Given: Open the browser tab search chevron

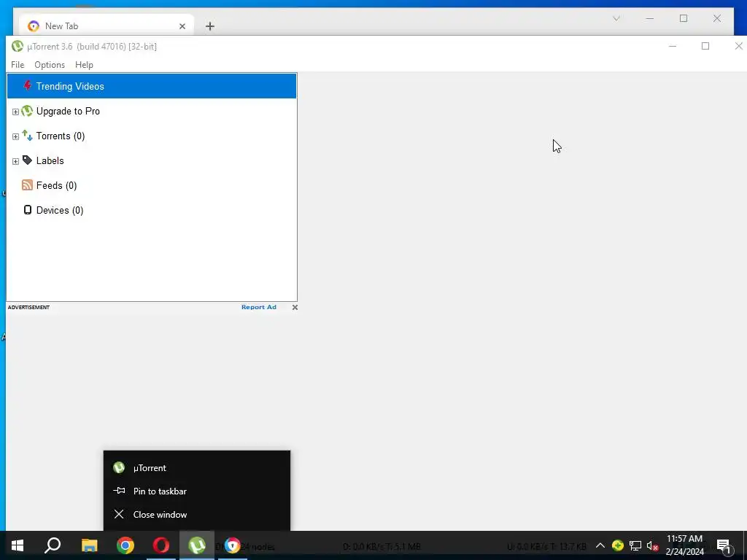Looking at the screenshot, I should click(616, 18).
